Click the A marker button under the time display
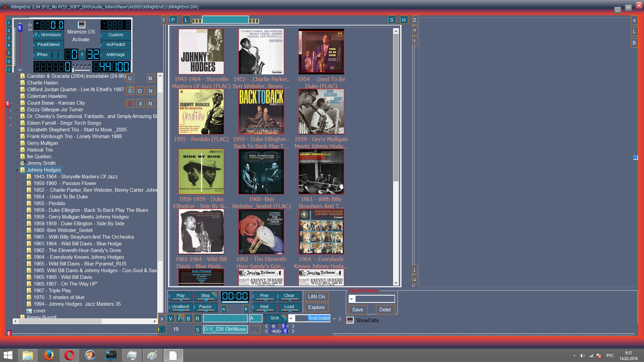Screen dimensions: 644x362 (x=224, y=309)
